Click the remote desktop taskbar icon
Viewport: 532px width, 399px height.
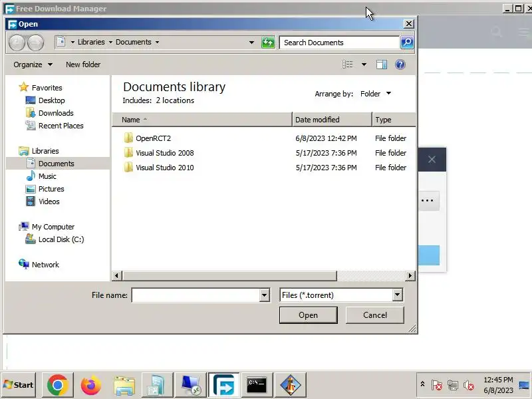pyautogui.click(x=191, y=385)
